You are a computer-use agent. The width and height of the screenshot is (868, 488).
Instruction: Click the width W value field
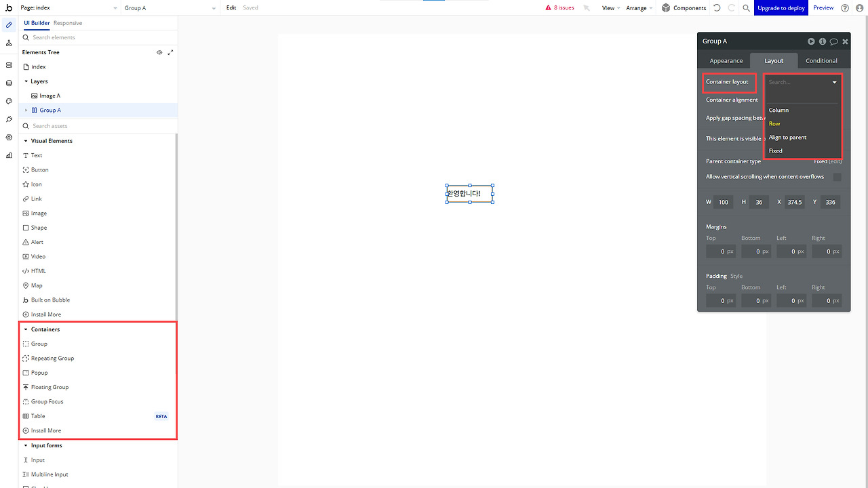(723, 202)
